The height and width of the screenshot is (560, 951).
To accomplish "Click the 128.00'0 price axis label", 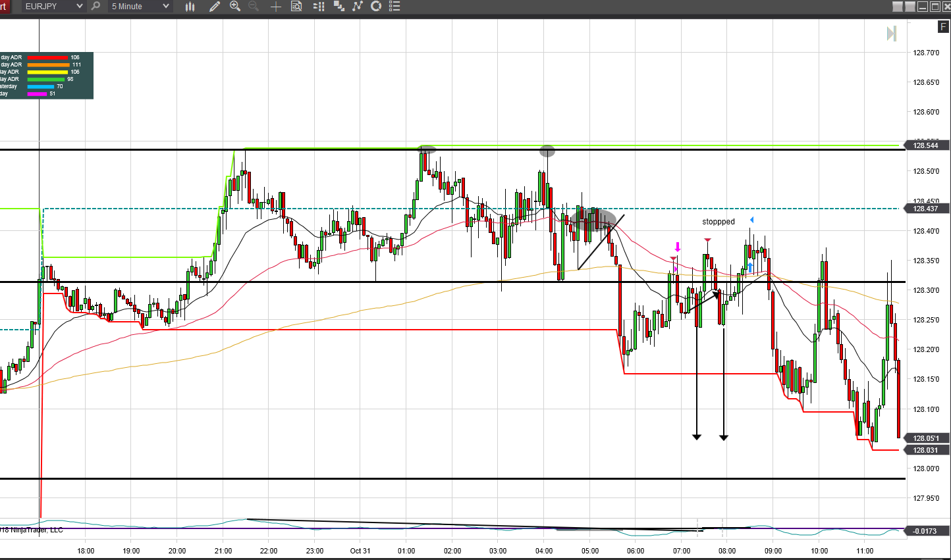I will pyautogui.click(x=926, y=469).
